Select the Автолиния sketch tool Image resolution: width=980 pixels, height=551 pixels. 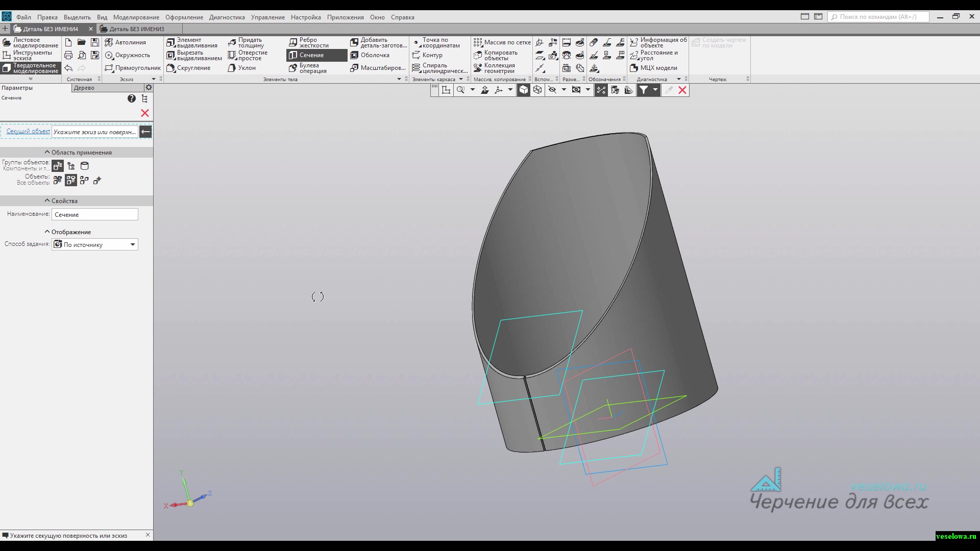(126, 42)
